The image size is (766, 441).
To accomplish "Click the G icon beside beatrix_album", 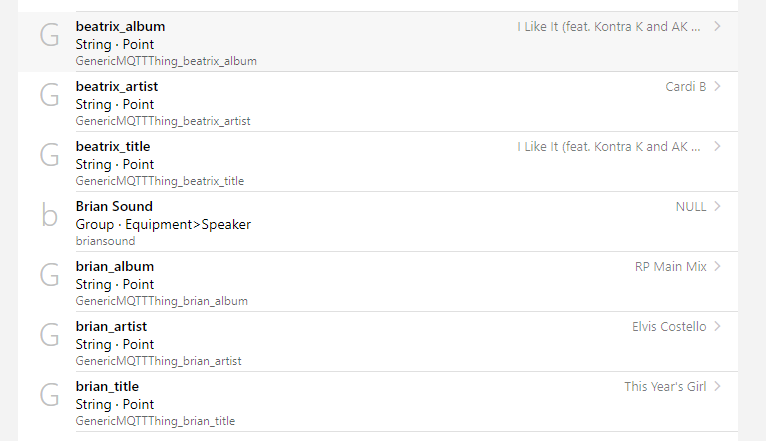I will 49,36.
